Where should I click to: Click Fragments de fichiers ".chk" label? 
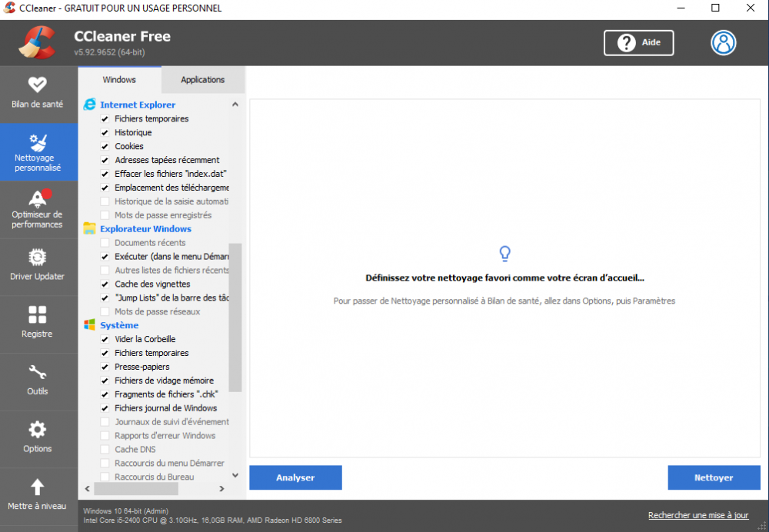[166, 394]
